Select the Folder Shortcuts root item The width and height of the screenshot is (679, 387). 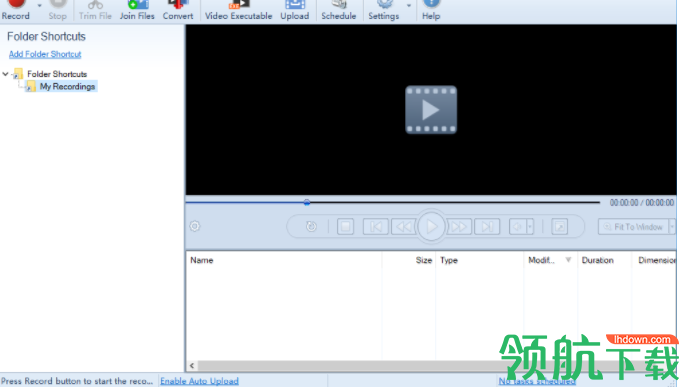[57, 74]
